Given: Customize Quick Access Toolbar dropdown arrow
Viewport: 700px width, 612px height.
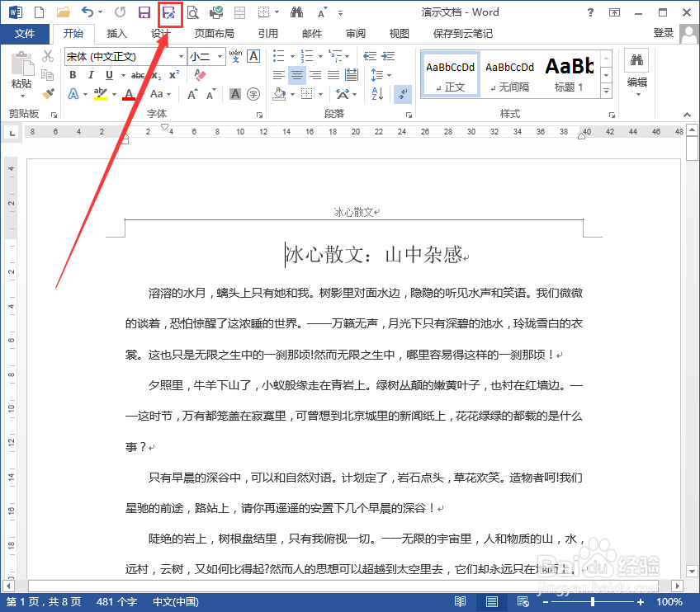Looking at the screenshot, I should tap(341, 13).
